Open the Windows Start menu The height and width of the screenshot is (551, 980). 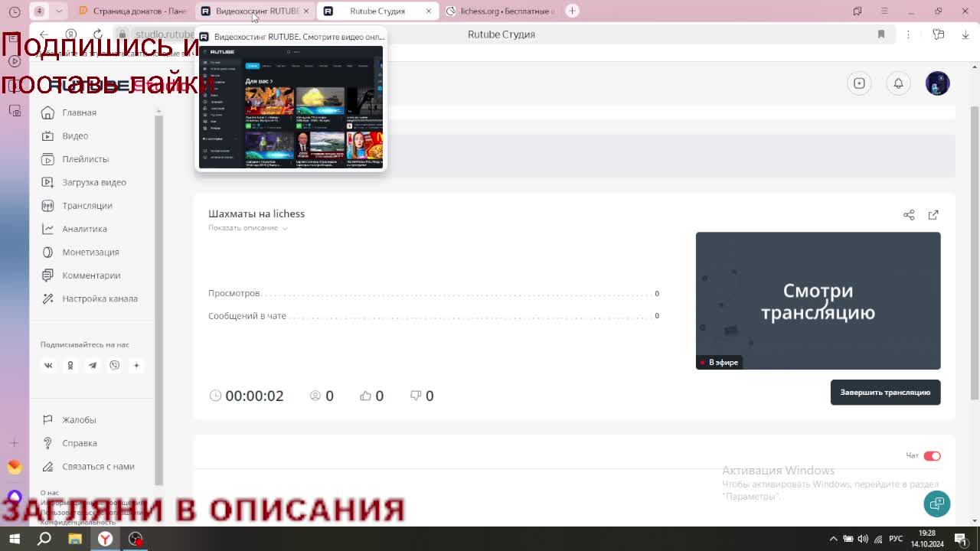coord(15,539)
